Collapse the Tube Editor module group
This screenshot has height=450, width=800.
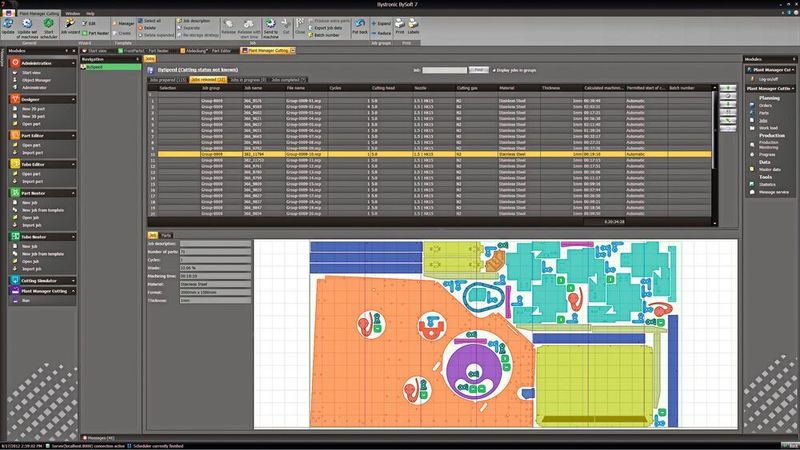pyautogui.click(x=73, y=164)
